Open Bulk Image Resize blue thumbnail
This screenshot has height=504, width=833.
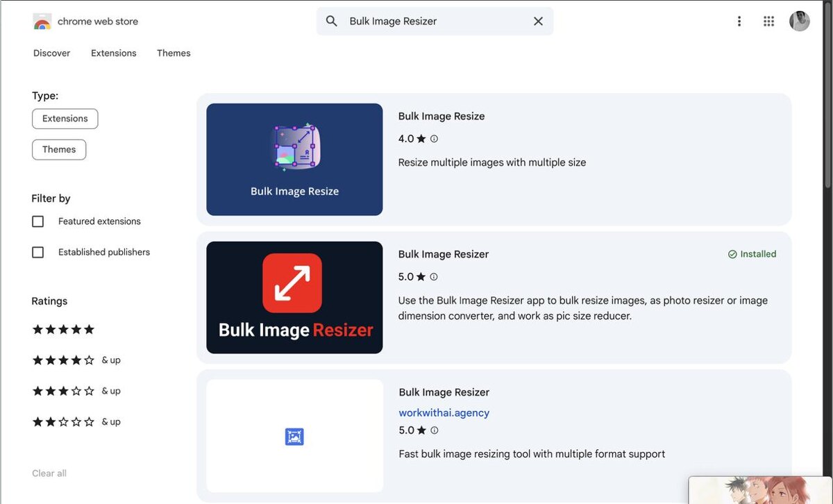click(x=294, y=160)
